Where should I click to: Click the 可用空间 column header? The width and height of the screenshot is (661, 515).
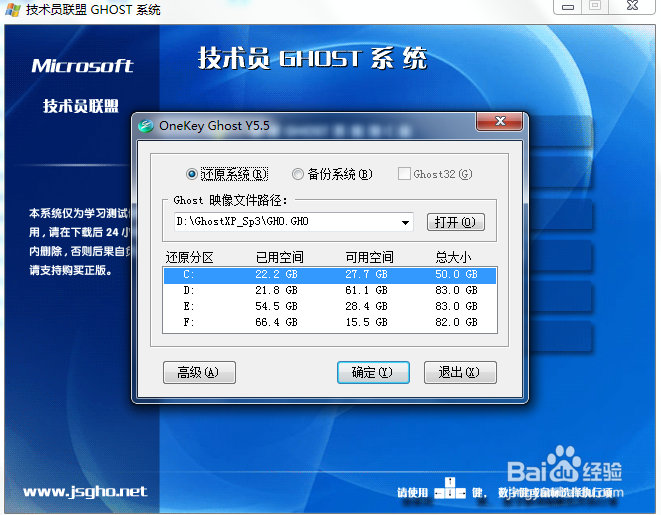[x=369, y=257]
